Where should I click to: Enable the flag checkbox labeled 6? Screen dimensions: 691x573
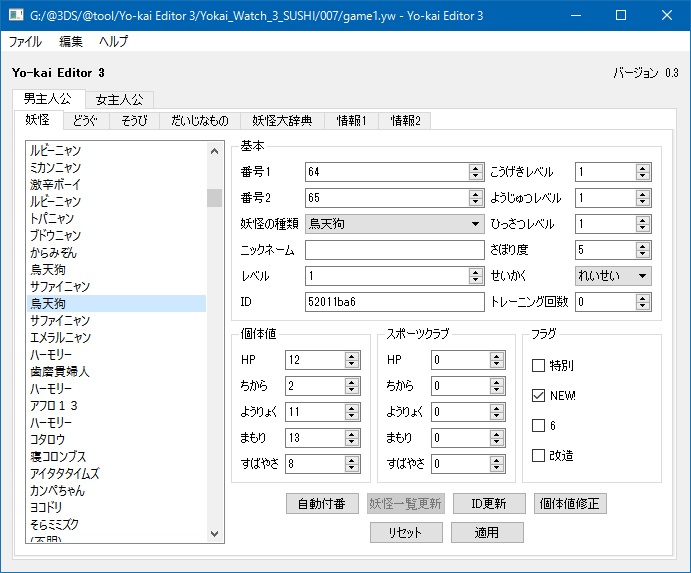point(539,425)
